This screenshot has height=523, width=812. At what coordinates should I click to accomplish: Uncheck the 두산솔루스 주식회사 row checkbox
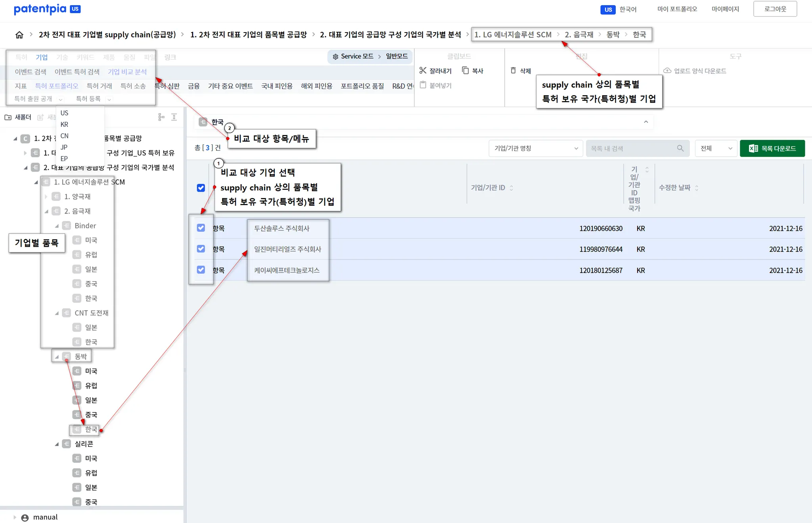point(201,228)
